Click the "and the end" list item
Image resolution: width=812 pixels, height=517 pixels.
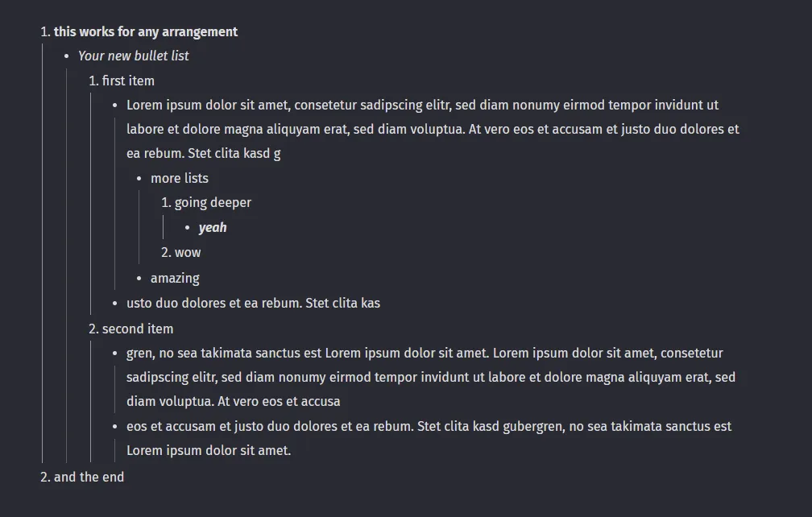tap(89, 477)
